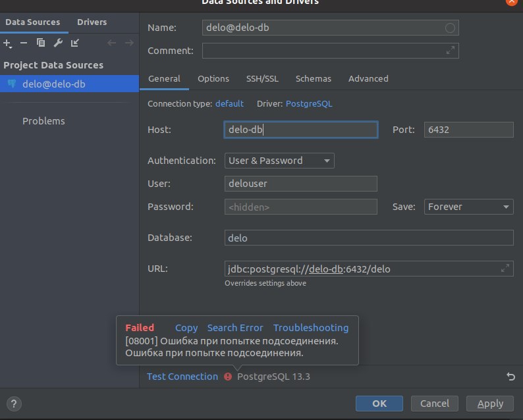Click the Cancel button
The height and width of the screenshot is (420, 523).
pos(435,404)
